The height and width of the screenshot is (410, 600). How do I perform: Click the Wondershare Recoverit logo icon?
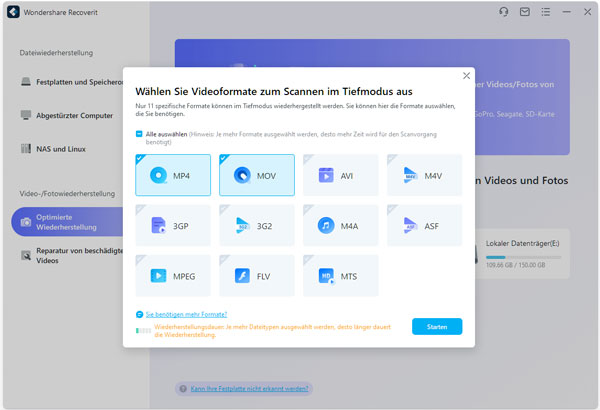click(x=13, y=12)
